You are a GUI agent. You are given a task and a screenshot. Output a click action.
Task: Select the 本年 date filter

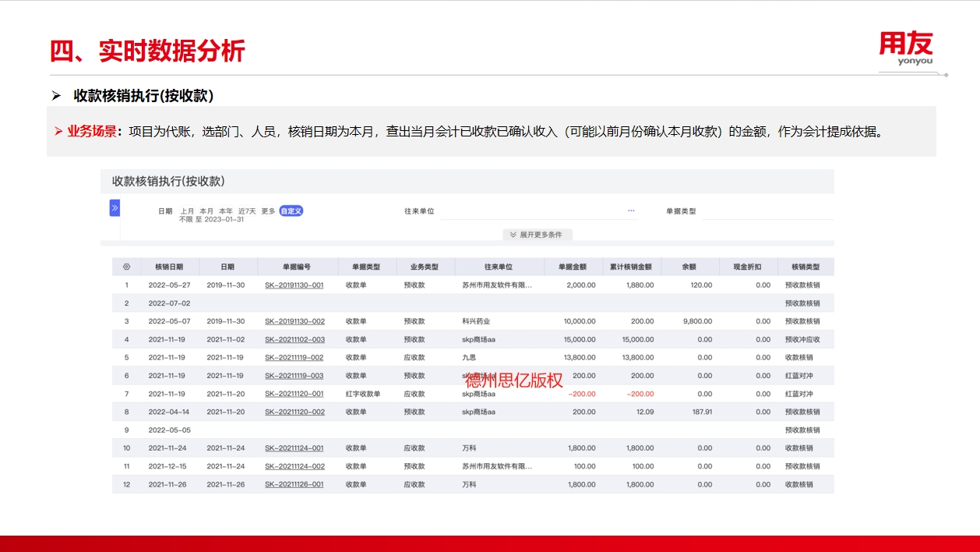226,211
